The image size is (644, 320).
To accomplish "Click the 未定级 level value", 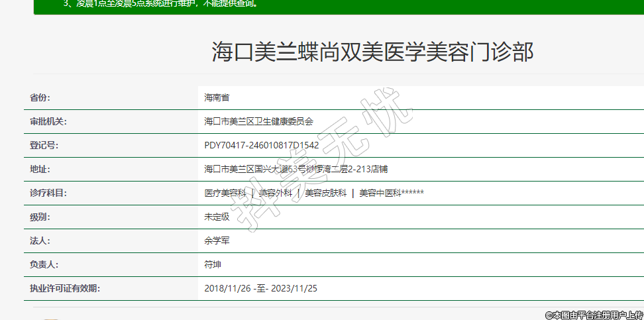I will coord(217,217).
